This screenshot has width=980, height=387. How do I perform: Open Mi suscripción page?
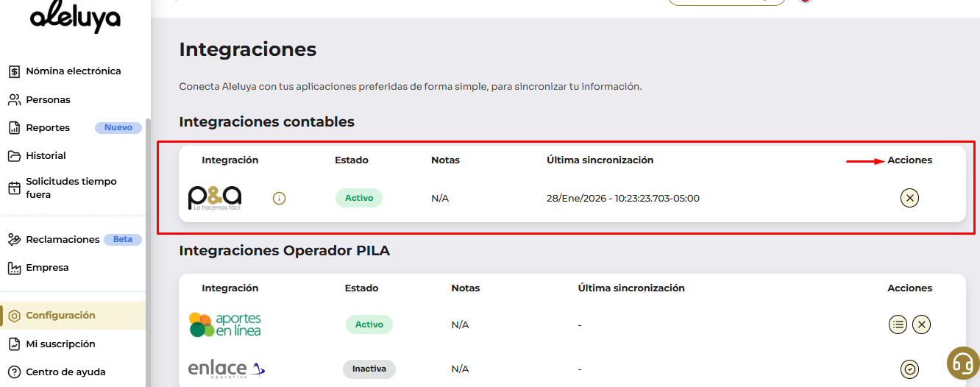click(60, 344)
